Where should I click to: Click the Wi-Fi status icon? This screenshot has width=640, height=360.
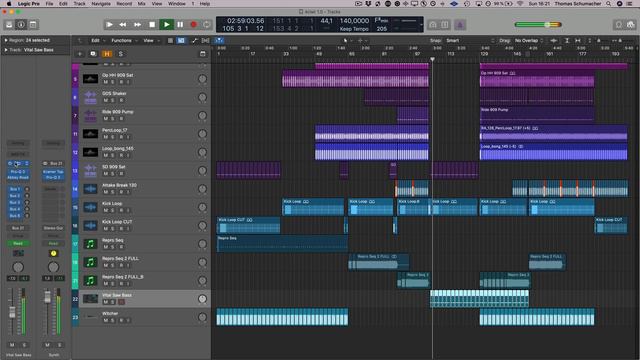pos(520,4)
